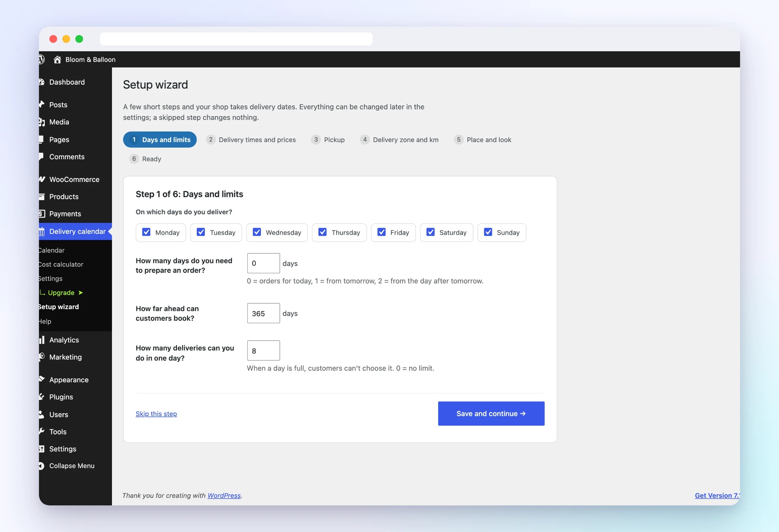Open the Help submenu item
Image resolution: width=779 pixels, height=532 pixels.
[x=45, y=321]
